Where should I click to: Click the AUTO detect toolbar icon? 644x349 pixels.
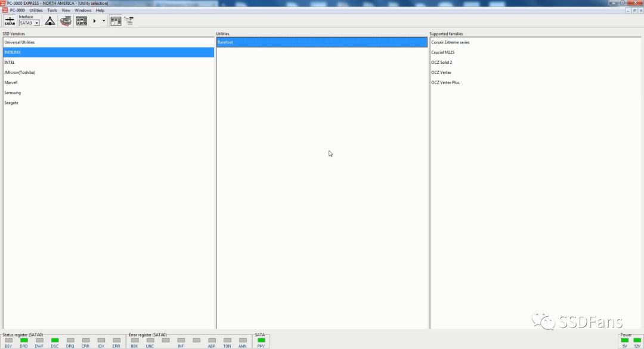point(82,21)
